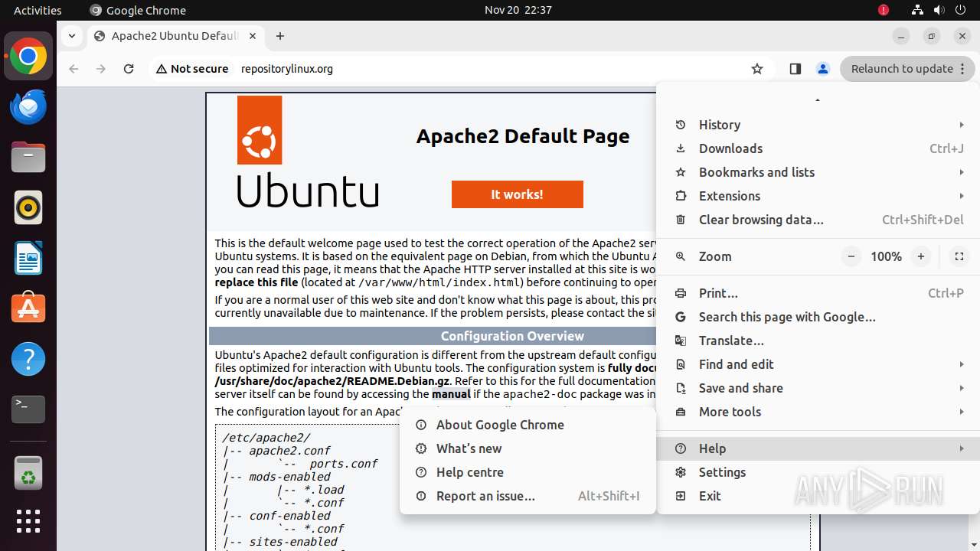Screen dimensions: 980x551
Task: Reload the current page
Action: (x=129, y=69)
